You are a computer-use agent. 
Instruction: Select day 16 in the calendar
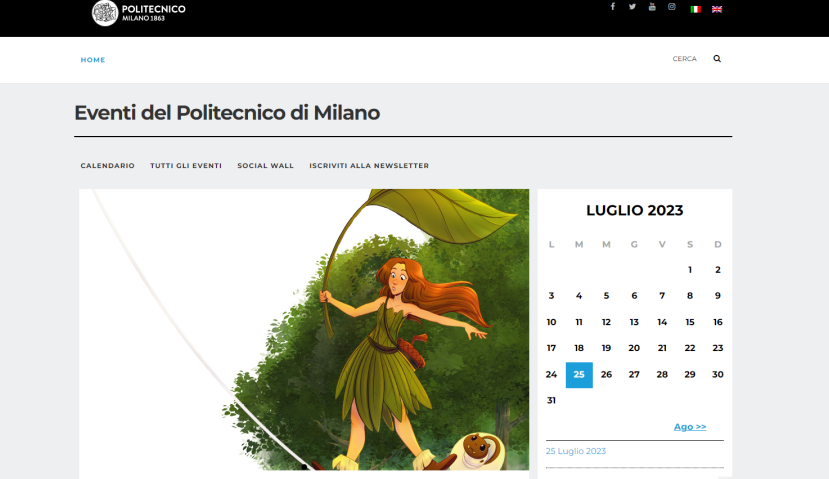[717, 322]
